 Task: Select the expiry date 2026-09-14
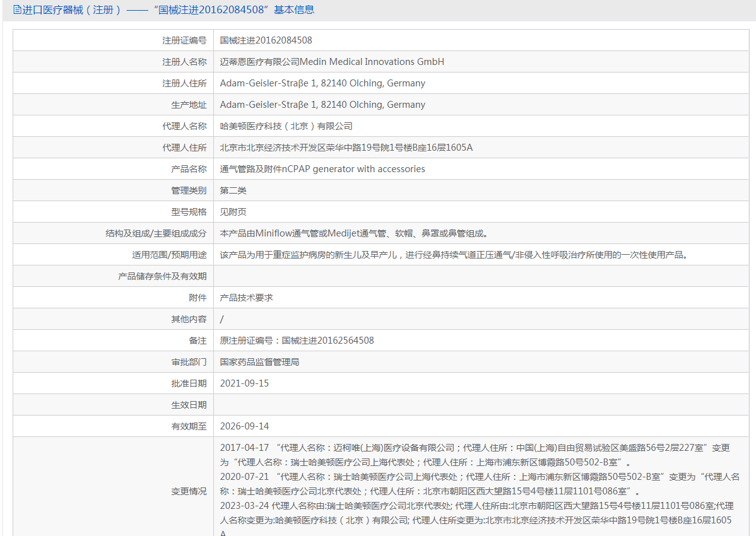(244, 426)
